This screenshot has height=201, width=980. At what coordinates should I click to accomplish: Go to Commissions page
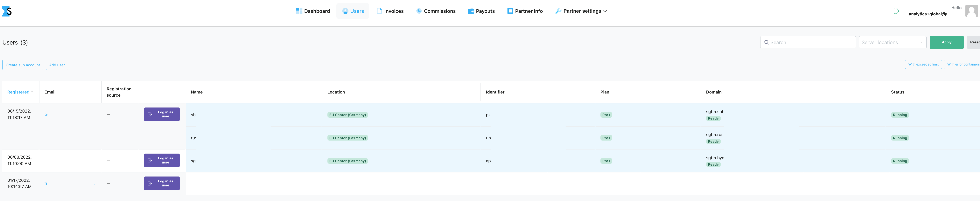[436, 11]
